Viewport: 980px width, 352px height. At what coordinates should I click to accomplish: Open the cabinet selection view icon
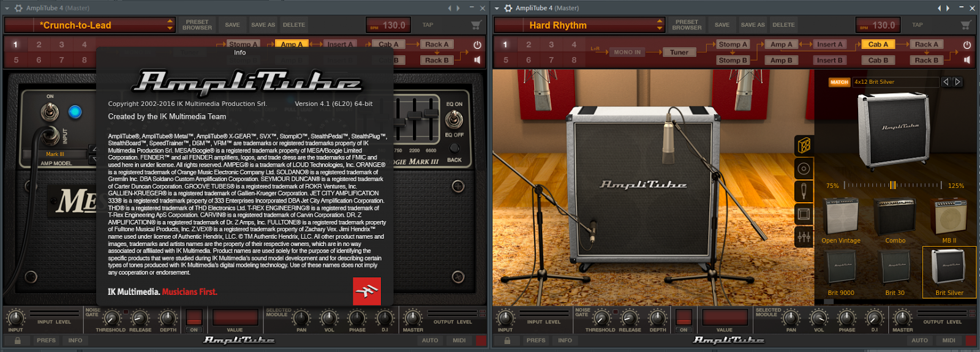coord(804,145)
